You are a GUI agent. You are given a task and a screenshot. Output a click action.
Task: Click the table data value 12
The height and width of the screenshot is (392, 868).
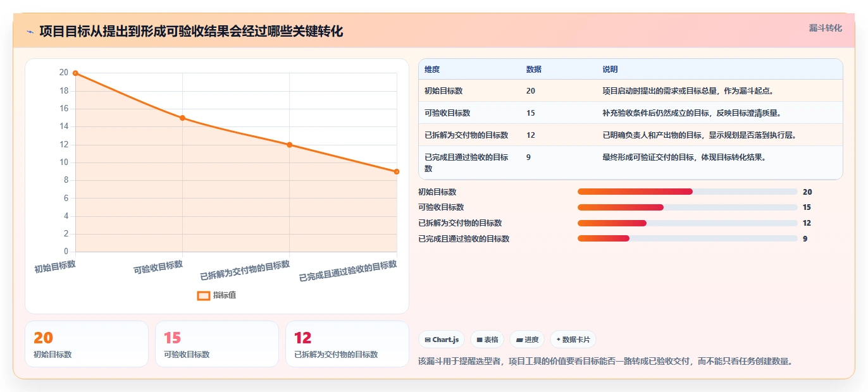pyautogui.click(x=530, y=135)
